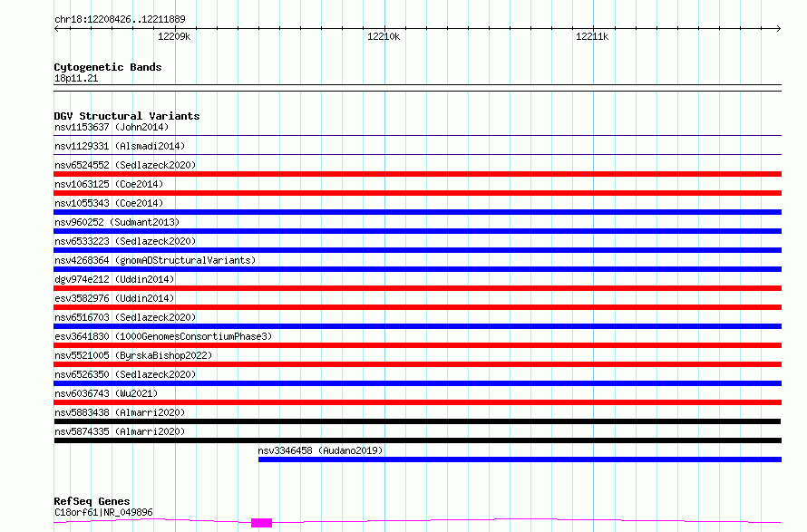807x532 pixels.
Task: Click the right arrow of the ruler
Action: click(778, 29)
